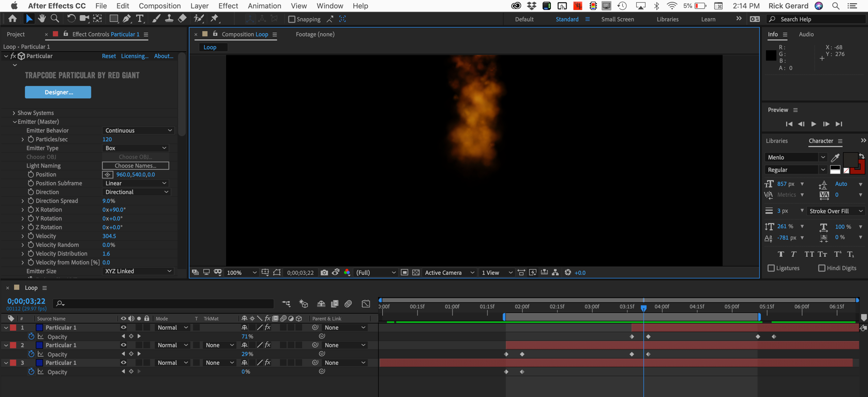Take a snapshot with the camera icon
The image size is (868, 397).
pyautogui.click(x=324, y=273)
